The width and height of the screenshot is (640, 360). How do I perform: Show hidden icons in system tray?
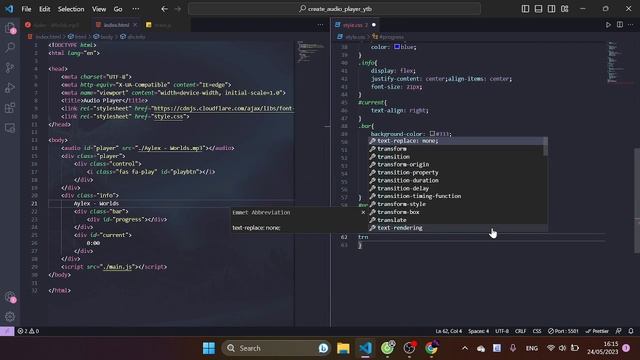(464, 348)
